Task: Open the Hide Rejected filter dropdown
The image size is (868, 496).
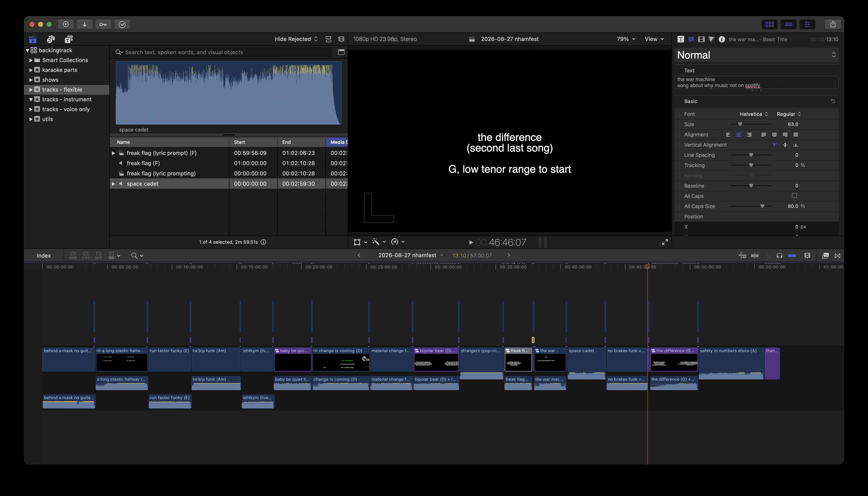Action: (296, 39)
